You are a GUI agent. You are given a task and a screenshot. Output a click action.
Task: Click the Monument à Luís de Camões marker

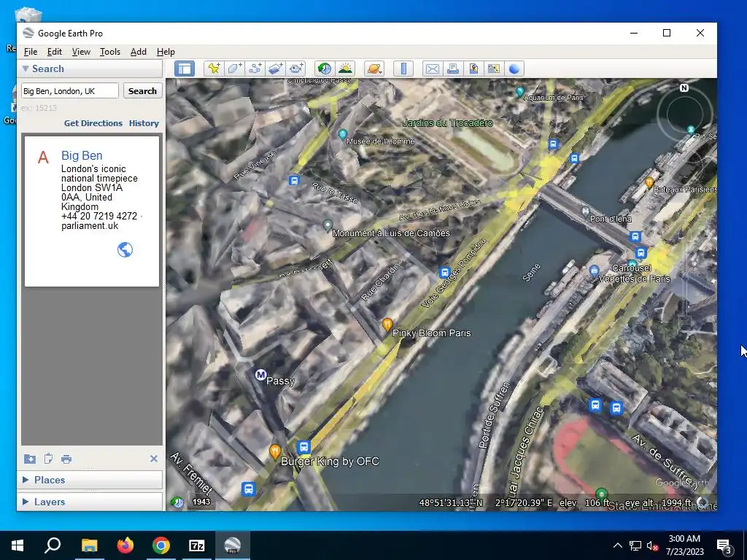pyautogui.click(x=328, y=225)
